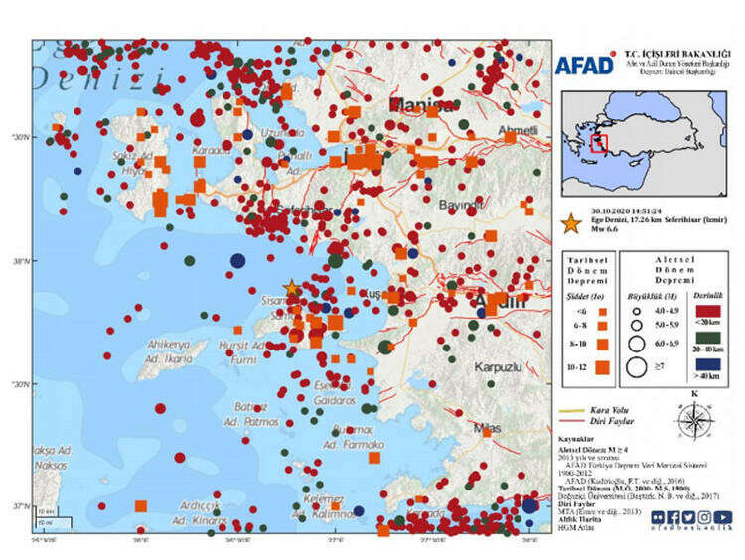
Task: Click the Instagram camera icon
Action: pyautogui.click(x=705, y=517)
